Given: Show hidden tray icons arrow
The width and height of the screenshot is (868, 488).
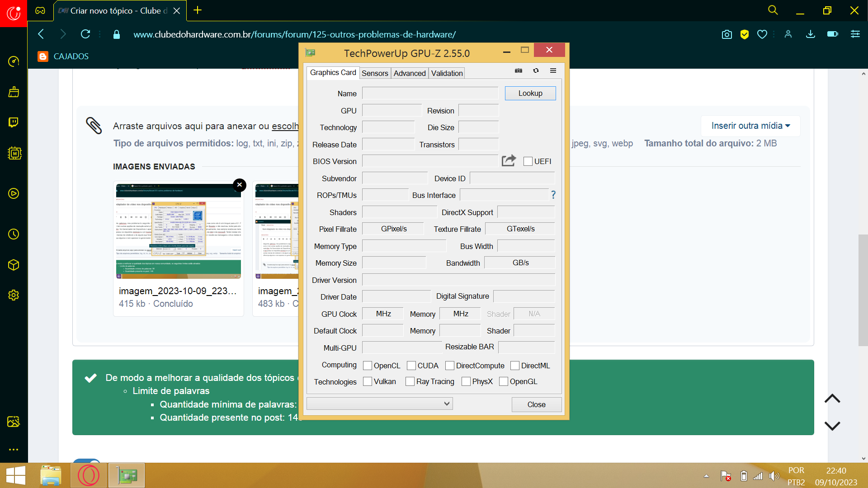Looking at the screenshot, I should click(x=706, y=476).
